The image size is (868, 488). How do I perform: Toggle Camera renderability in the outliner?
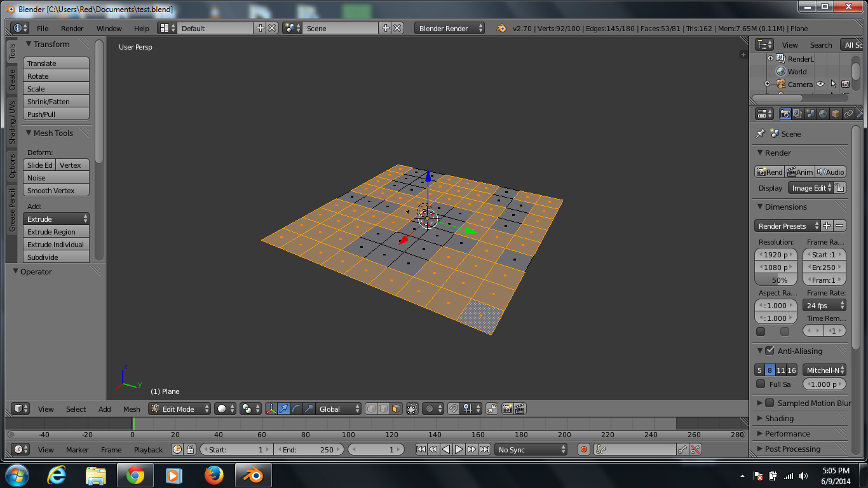(x=845, y=84)
